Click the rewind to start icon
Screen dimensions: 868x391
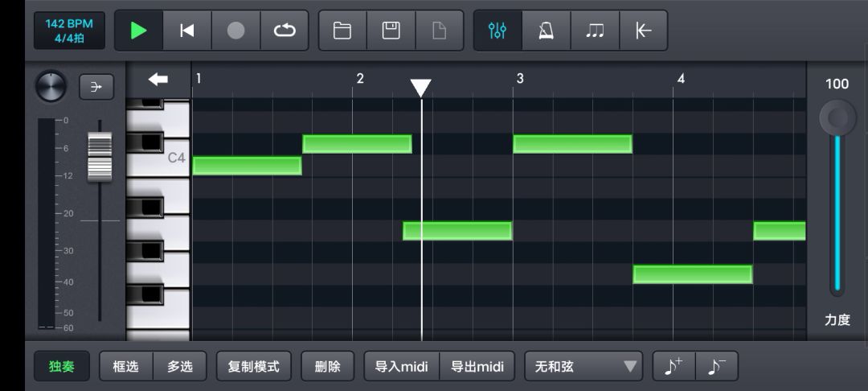187,31
